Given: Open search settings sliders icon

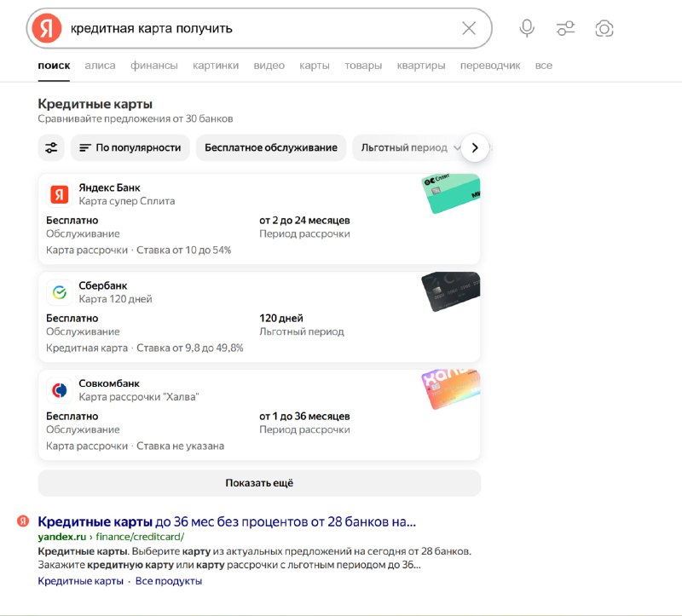Looking at the screenshot, I should [565, 28].
